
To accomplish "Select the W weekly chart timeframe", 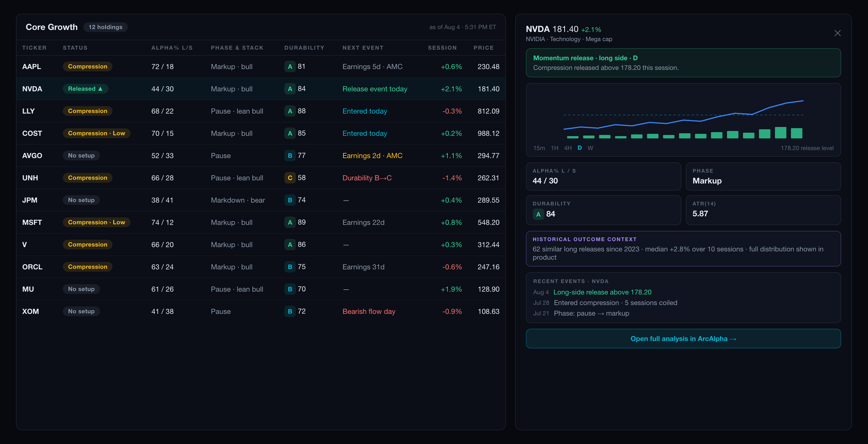I will [x=590, y=148].
